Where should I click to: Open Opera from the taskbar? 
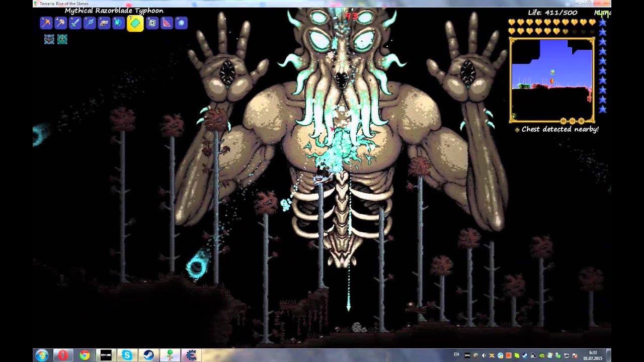pyautogui.click(x=63, y=355)
